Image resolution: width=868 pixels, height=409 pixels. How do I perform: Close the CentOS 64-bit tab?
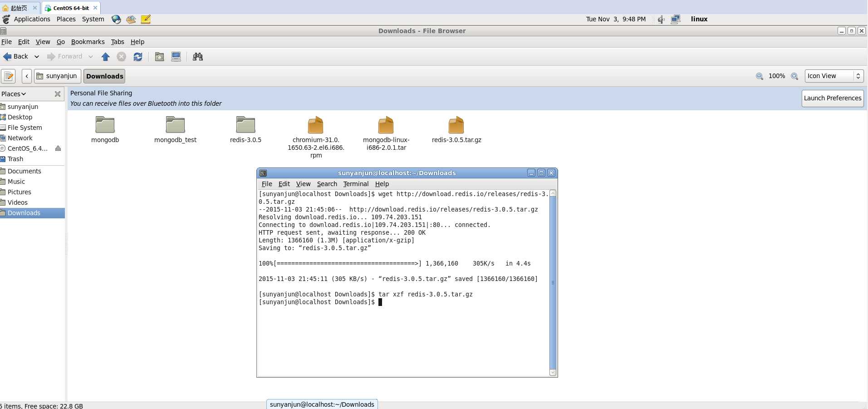(95, 8)
